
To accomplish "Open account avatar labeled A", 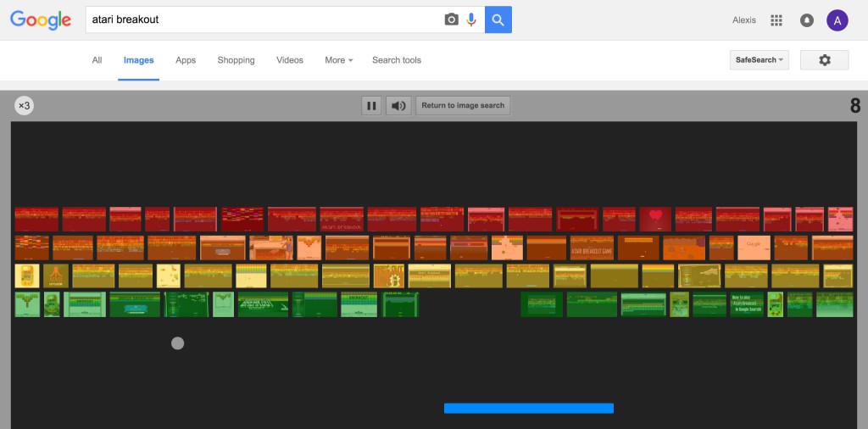I will tap(837, 20).
